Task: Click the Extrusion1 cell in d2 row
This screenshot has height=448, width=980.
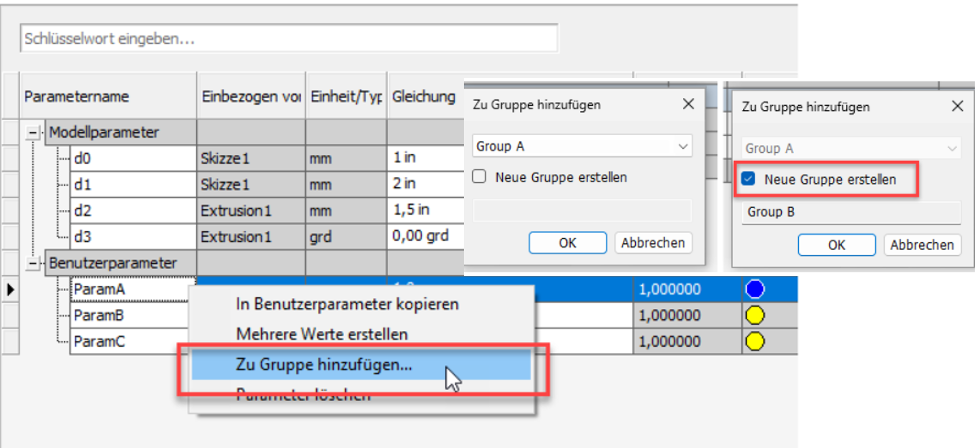Action: pyautogui.click(x=251, y=210)
